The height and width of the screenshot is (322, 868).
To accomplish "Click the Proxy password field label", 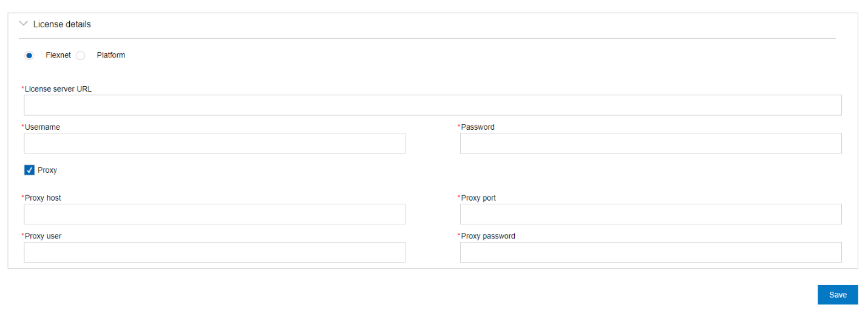I will point(488,236).
